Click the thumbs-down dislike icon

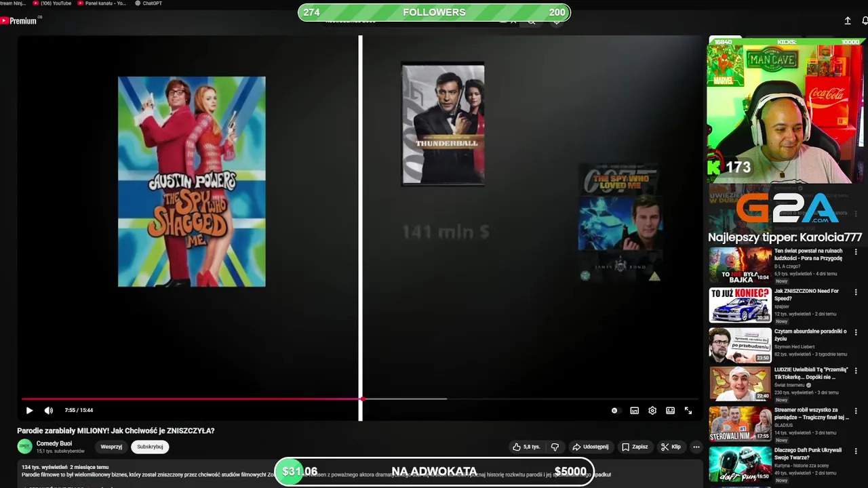click(x=555, y=447)
